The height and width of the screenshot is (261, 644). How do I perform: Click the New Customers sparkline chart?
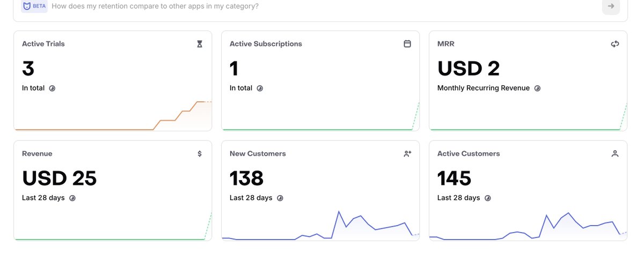pos(320,225)
